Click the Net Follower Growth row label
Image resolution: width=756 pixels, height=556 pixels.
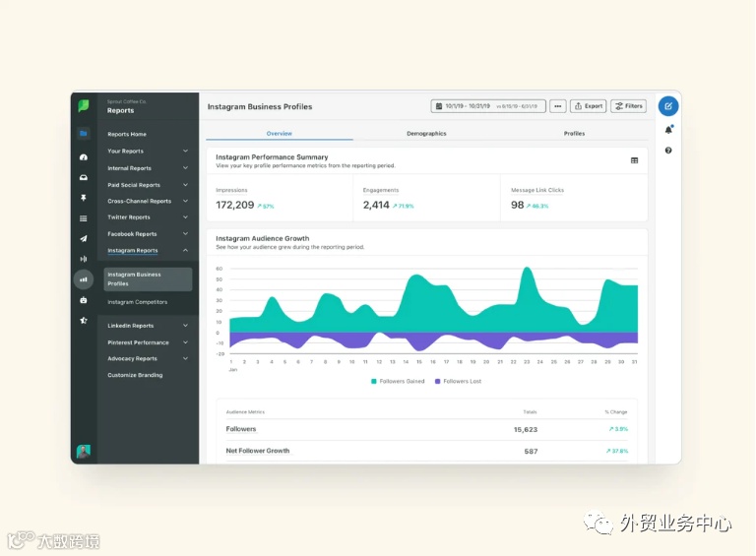click(258, 451)
